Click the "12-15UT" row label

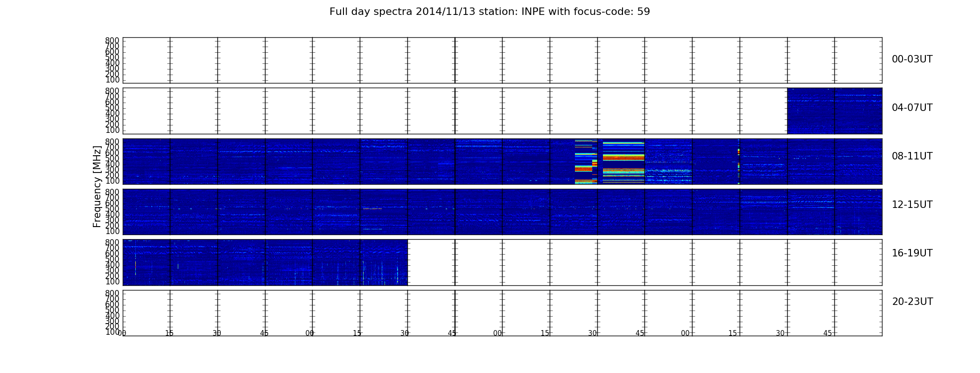[x=912, y=205]
